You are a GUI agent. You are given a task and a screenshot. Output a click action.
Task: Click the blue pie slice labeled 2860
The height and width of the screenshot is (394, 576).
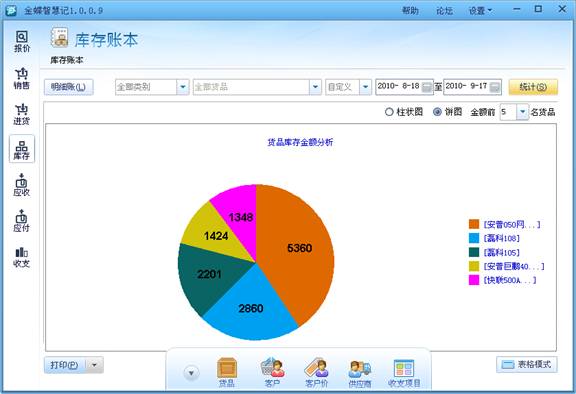coord(251,308)
